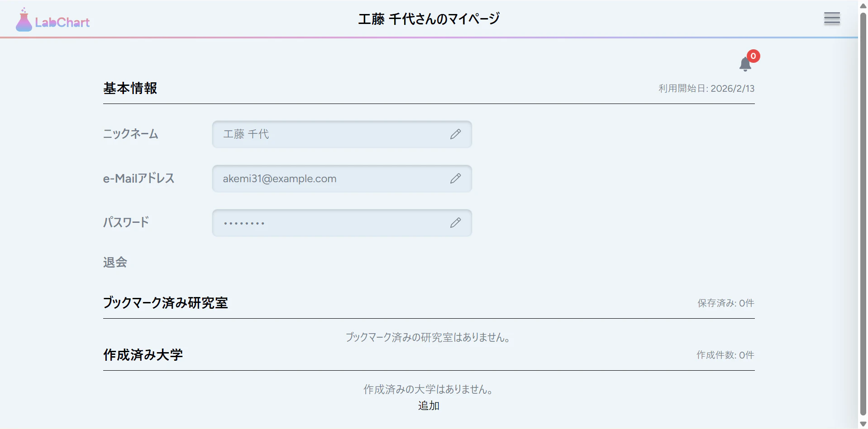The height and width of the screenshot is (429, 868).
Task: Click the LabChart text logo
Action: [x=62, y=22]
